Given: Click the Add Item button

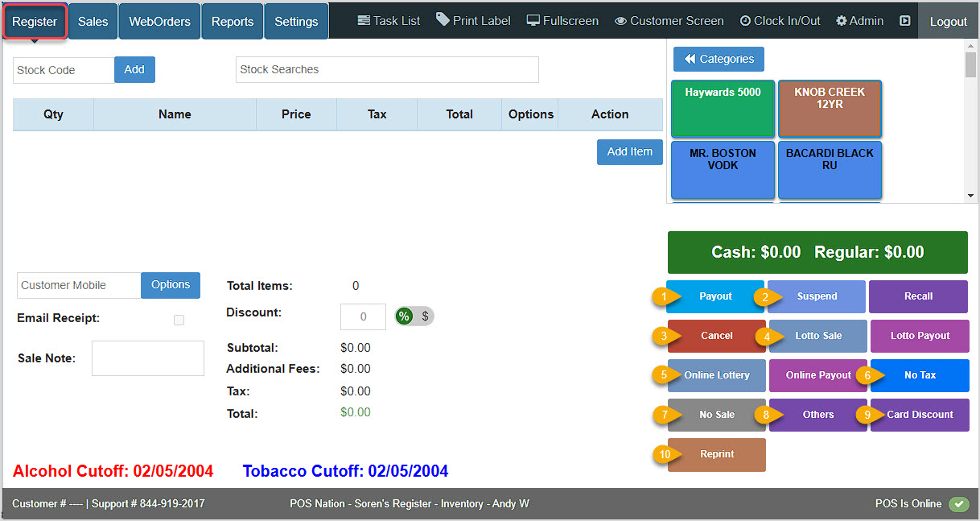Looking at the screenshot, I should pos(629,151).
